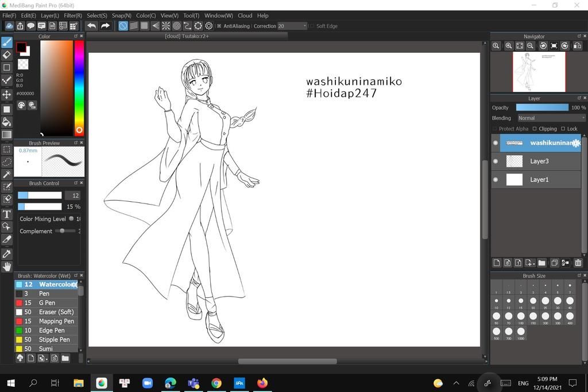The width and height of the screenshot is (588, 392).
Task: Open the snap settings gear
Action: [x=209, y=26]
